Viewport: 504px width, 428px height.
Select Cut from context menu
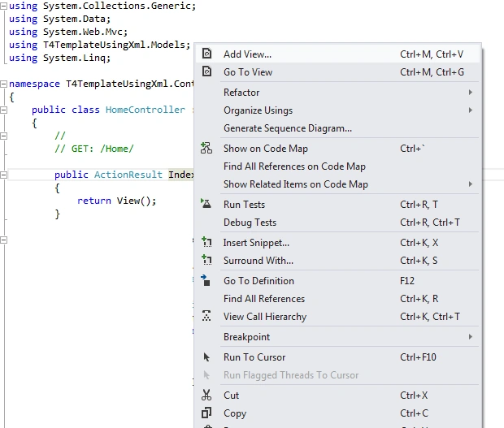coord(337,396)
